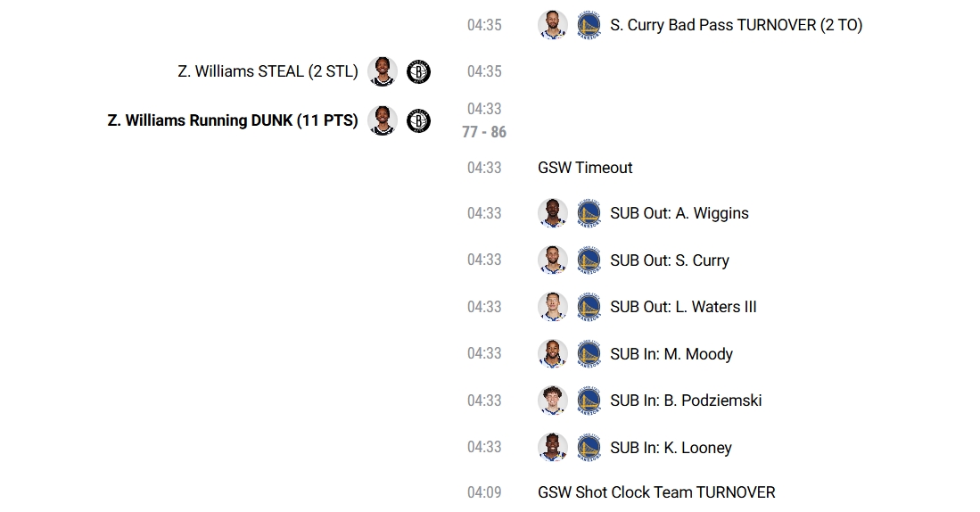The width and height of the screenshot is (980, 512).
Task: Click Warriors logo beside Curry turnover
Action: [589, 25]
